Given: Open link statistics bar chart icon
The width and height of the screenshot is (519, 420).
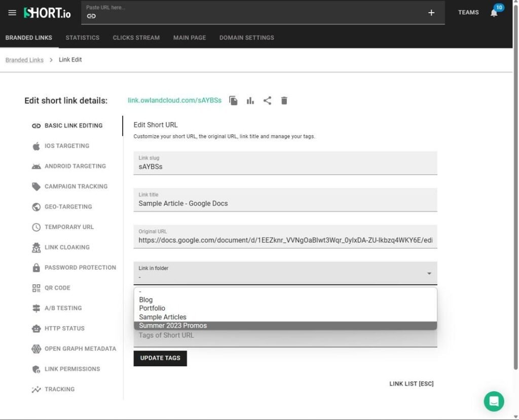Looking at the screenshot, I should click(250, 101).
